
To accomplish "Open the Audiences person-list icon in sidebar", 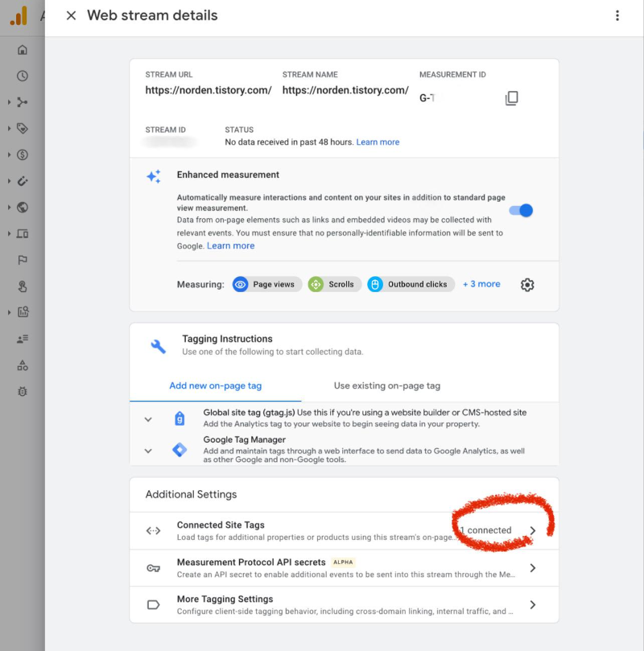I will pos(23,339).
